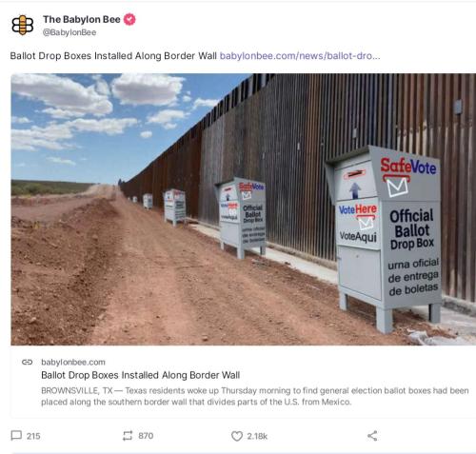Follow the babylonbee.com/news/ballot-dro... URL
476x454 pixels.
[x=300, y=56]
